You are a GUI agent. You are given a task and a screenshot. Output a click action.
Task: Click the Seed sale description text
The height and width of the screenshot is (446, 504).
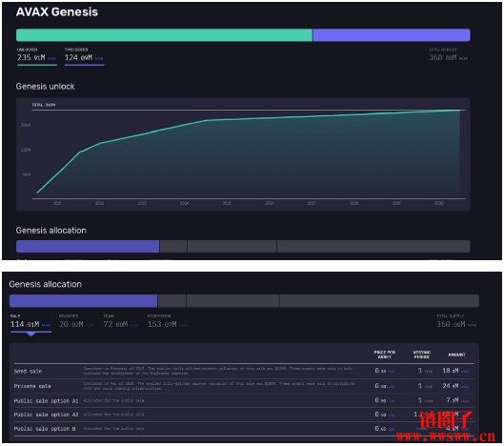pos(218,371)
